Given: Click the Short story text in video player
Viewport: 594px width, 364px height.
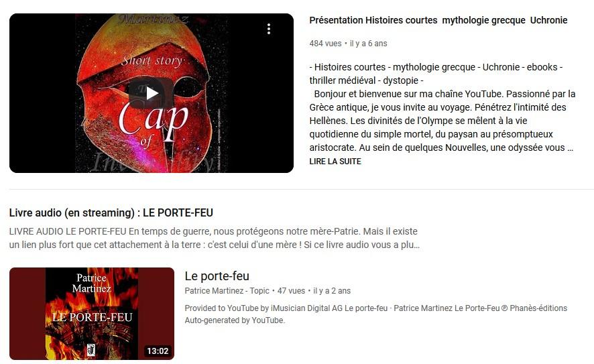Looking at the screenshot, I should 152,61.
